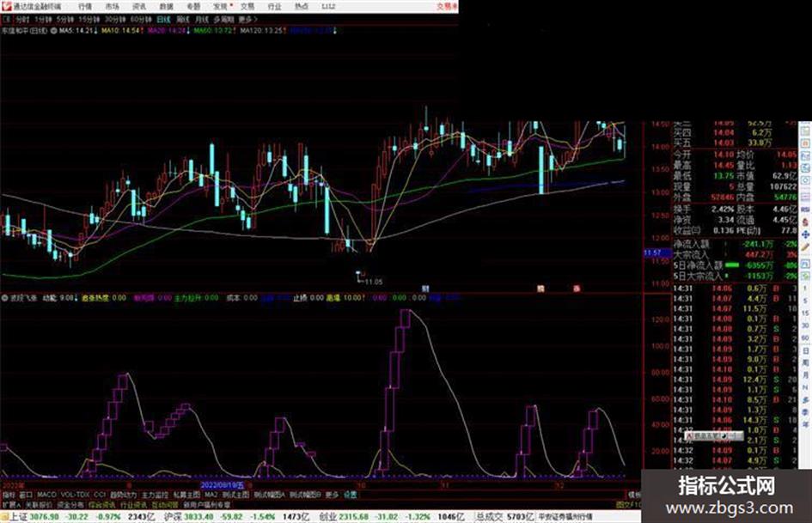Viewport: 812px width, 523px height.
Task: Apply the CCI indicator
Action: (x=100, y=495)
